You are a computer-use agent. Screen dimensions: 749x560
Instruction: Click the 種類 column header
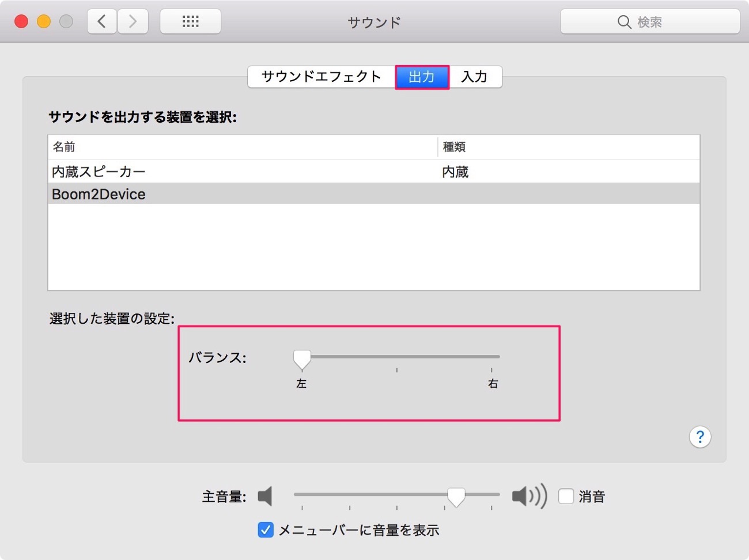coord(569,147)
